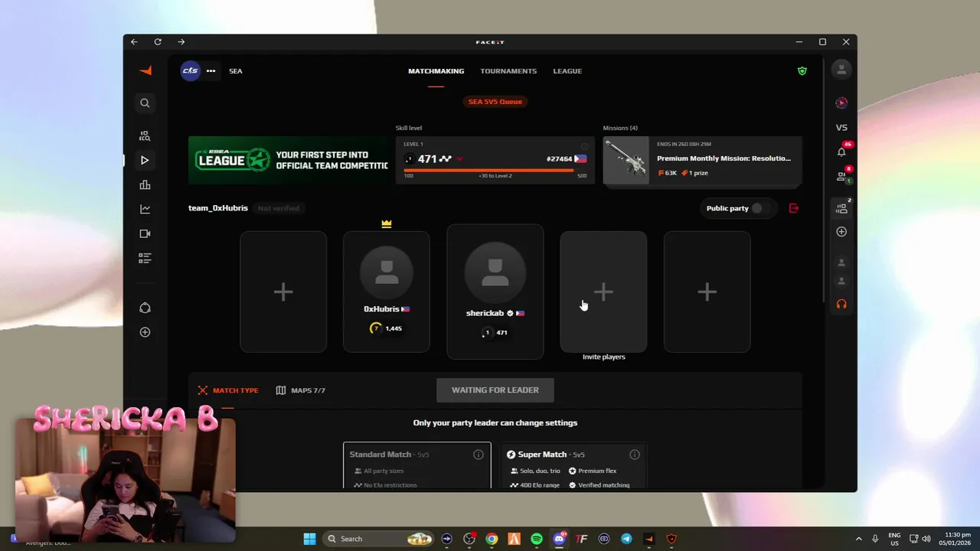This screenshot has height=551, width=980.
Task: Click the taskbar Search box
Action: (x=379, y=539)
